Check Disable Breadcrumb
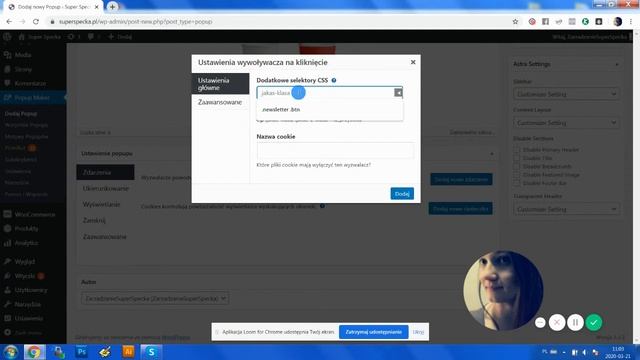This screenshot has width=640, height=360. [x=517, y=167]
